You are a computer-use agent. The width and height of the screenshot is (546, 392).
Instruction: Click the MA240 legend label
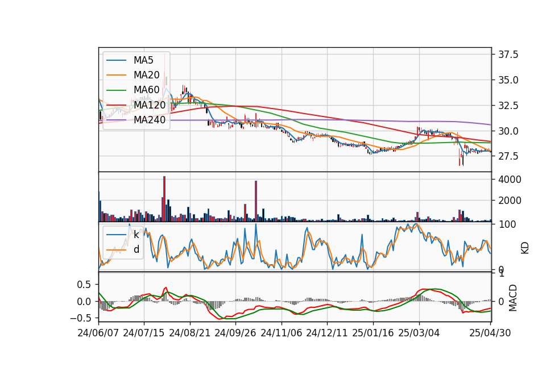pyautogui.click(x=150, y=120)
